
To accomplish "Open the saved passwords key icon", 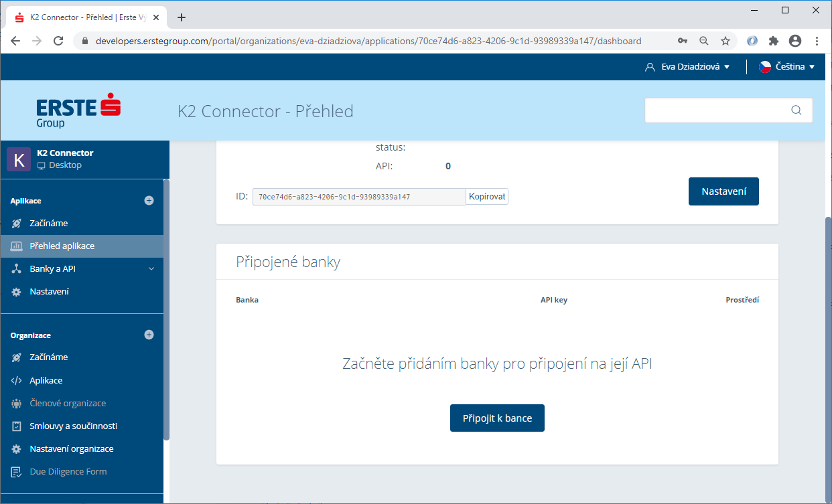I will [683, 41].
